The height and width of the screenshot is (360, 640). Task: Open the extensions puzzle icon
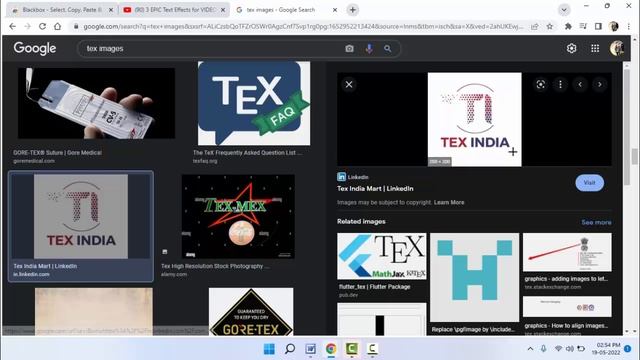pos(568,26)
